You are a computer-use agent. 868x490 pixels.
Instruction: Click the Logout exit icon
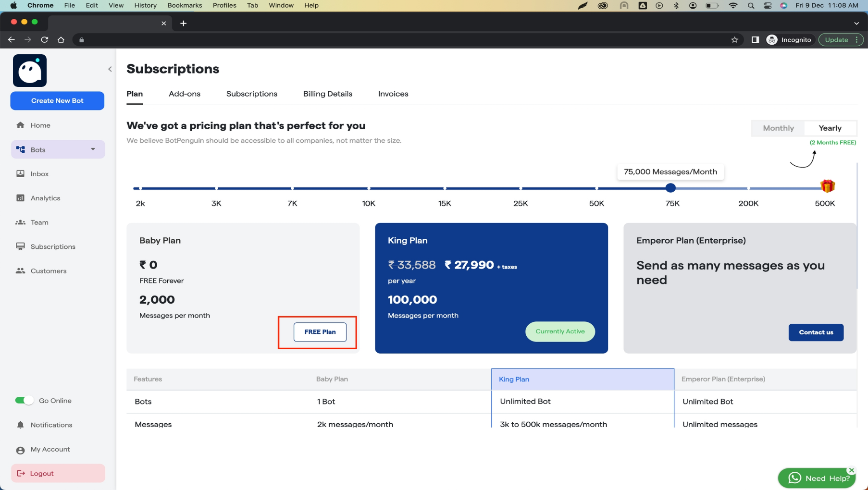[x=21, y=474]
